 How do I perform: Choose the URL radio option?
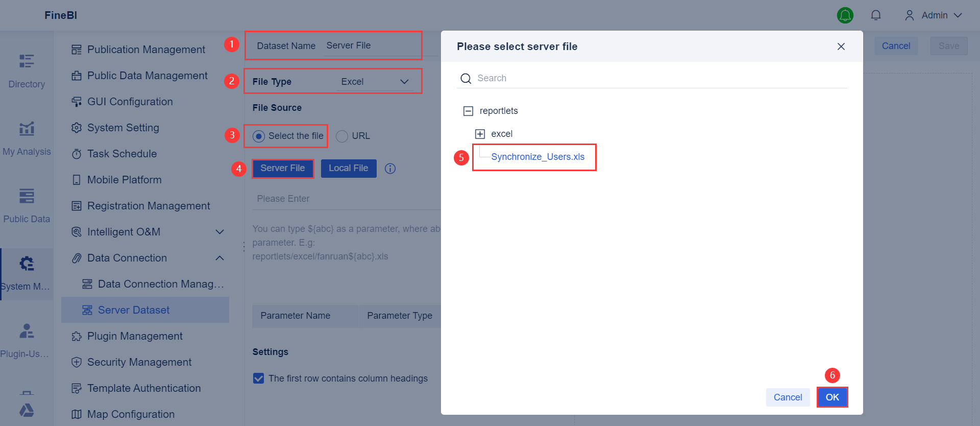tap(342, 136)
